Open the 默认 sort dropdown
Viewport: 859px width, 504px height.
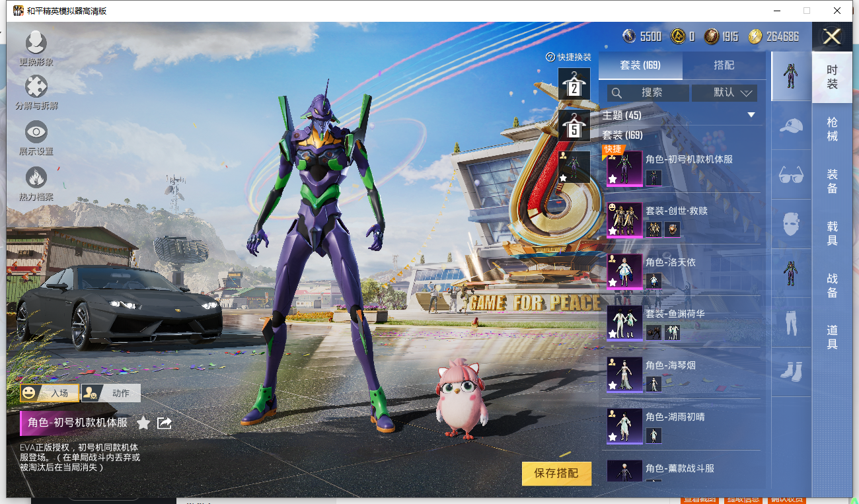click(725, 92)
